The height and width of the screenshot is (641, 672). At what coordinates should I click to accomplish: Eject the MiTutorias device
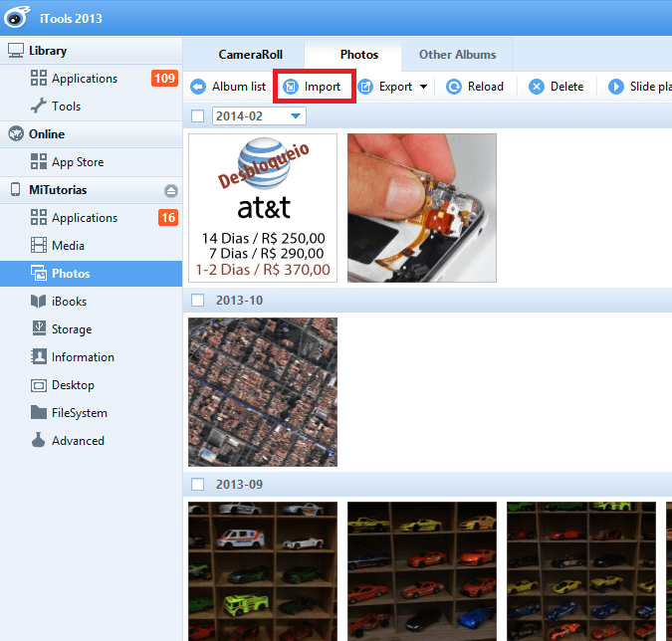pos(170,190)
